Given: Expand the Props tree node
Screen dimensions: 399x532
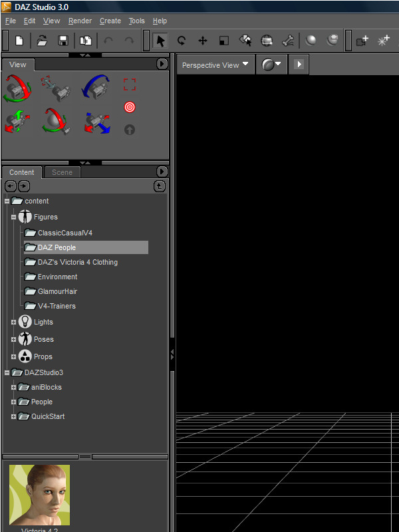Looking at the screenshot, I should click(x=13, y=357).
